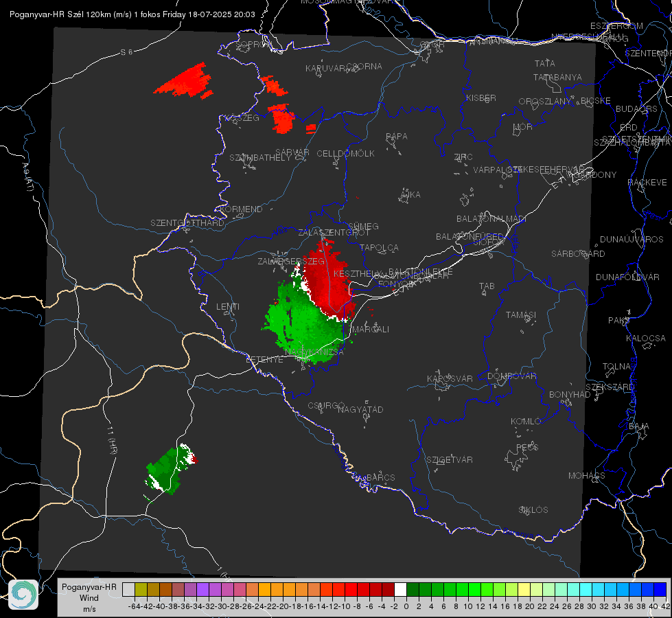Click the BICSKE label

596,101
